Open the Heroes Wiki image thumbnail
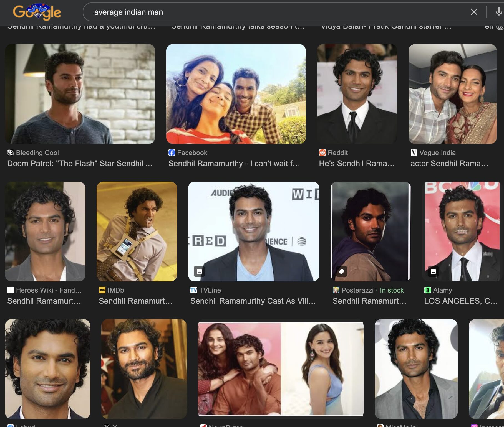Viewport: 504px width, 427px height. tap(45, 232)
